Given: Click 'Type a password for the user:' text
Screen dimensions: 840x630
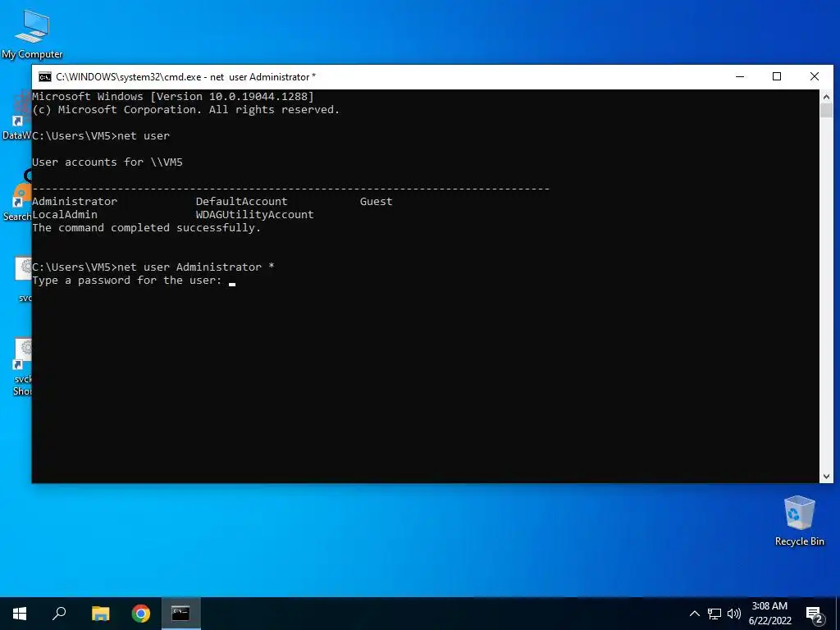Looking at the screenshot, I should 127,281.
